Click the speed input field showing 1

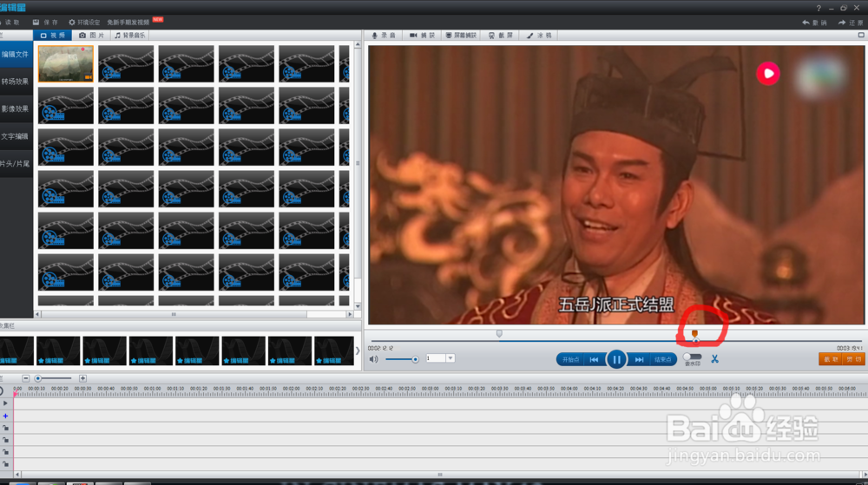[435, 358]
